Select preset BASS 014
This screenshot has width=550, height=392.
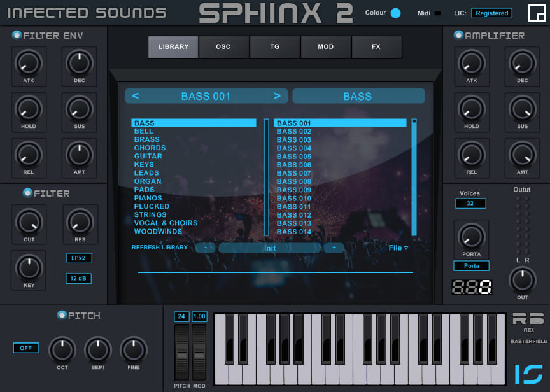point(294,232)
